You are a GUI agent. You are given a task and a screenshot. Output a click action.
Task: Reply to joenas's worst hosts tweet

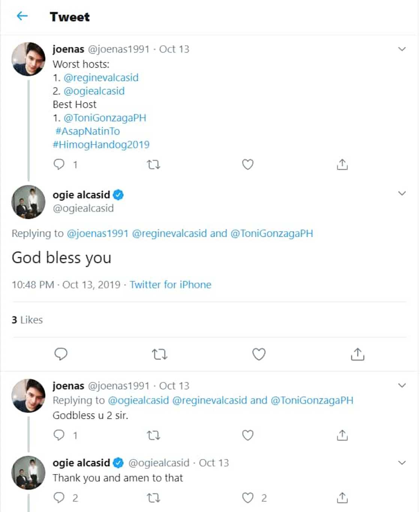coord(60,164)
